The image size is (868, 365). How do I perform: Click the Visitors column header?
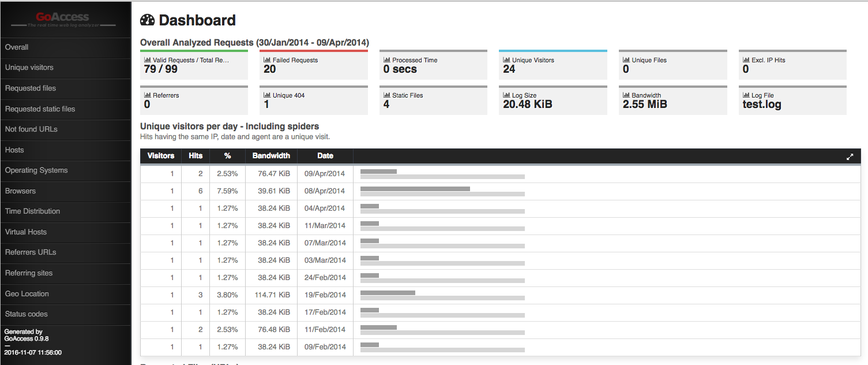pyautogui.click(x=161, y=156)
